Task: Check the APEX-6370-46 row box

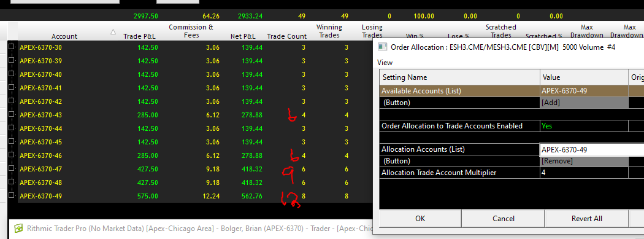Action: (12, 155)
